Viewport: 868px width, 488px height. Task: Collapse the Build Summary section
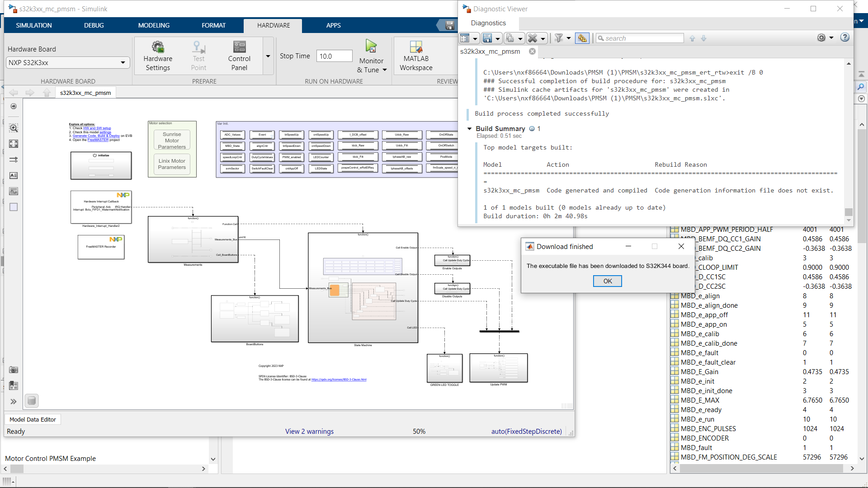pyautogui.click(x=469, y=129)
